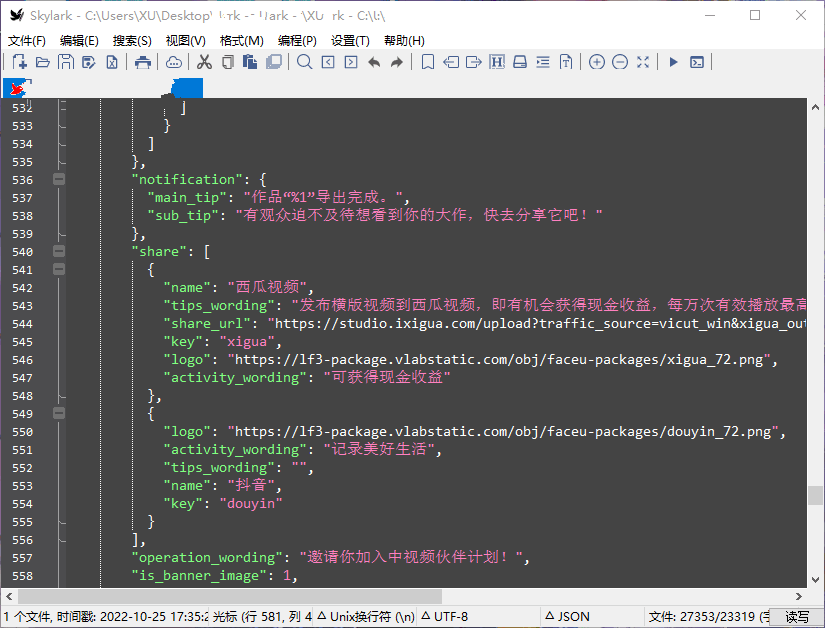Open the cloud remote file icon
The width and height of the screenshot is (825, 628).
(x=174, y=62)
